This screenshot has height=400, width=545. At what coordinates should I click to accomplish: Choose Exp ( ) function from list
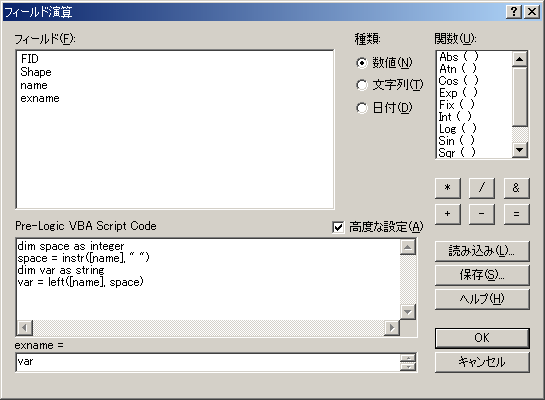pyautogui.click(x=458, y=93)
